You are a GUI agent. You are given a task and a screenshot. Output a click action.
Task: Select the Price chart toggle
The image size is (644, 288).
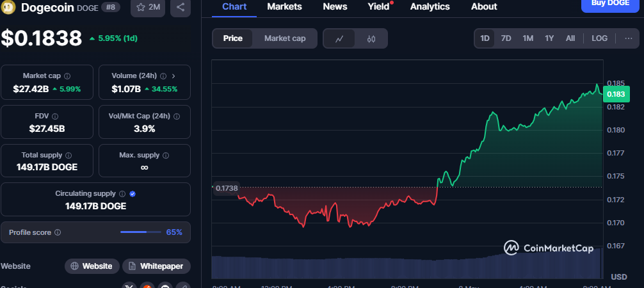click(233, 38)
